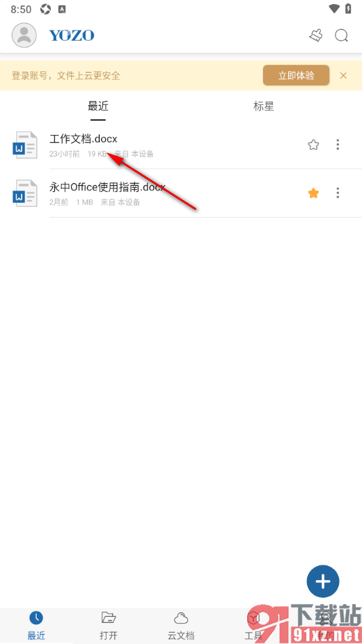Tap the 立即体验 button

[296, 75]
